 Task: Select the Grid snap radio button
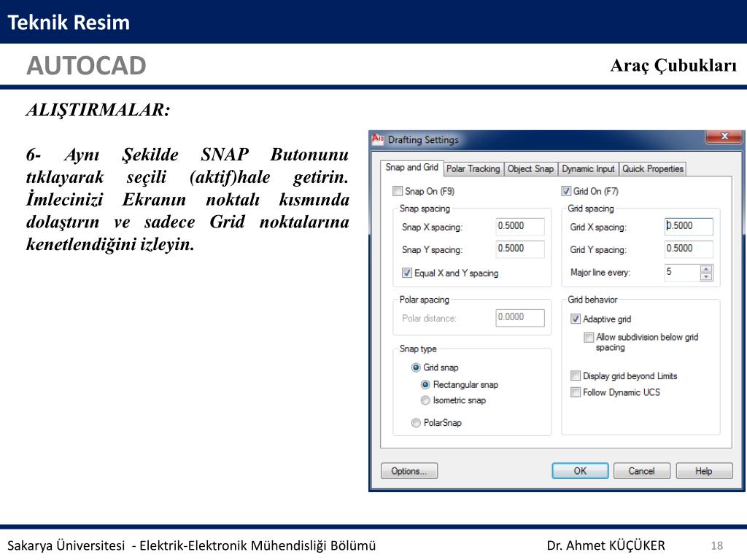point(416,367)
